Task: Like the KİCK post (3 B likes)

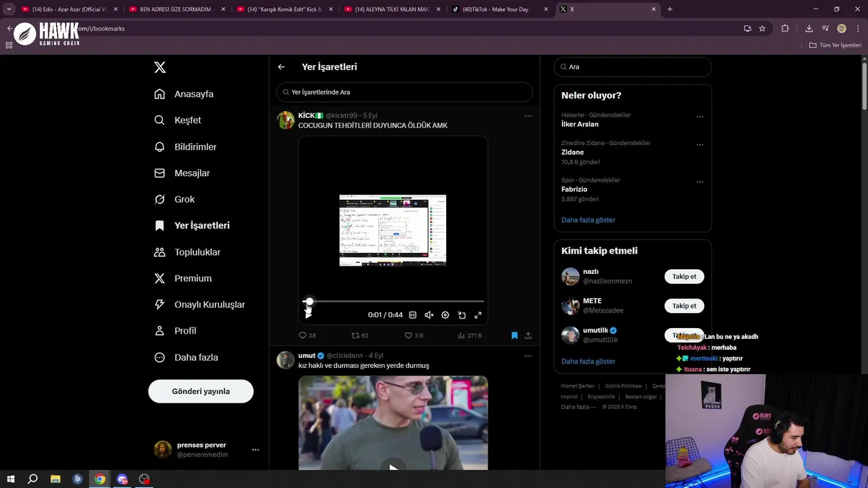Action: pos(414,335)
